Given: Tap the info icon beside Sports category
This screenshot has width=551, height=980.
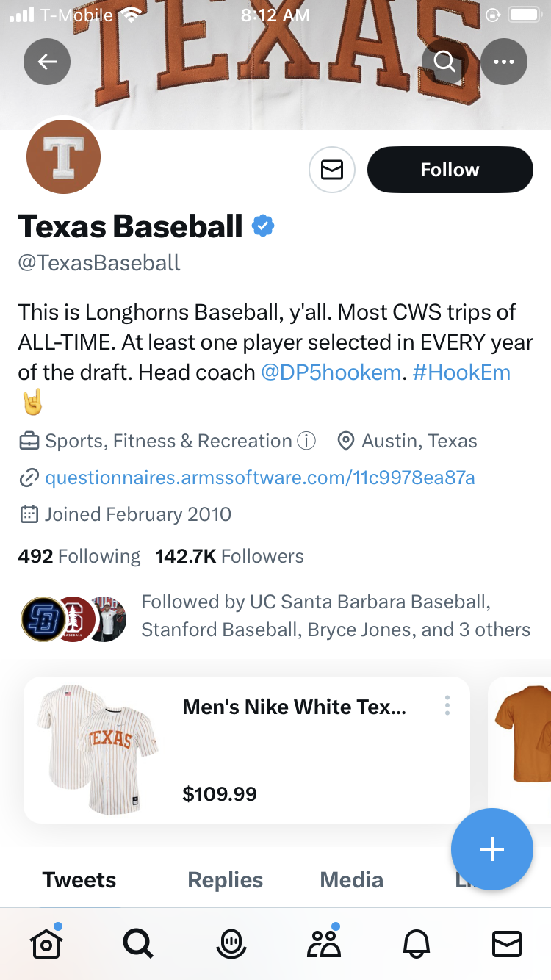Looking at the screenshot, I should pyautogui.click(x=306, y=441).
